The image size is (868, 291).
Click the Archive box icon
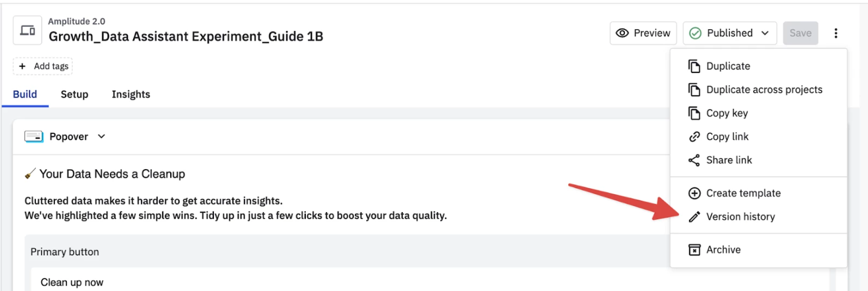[694, 250]
